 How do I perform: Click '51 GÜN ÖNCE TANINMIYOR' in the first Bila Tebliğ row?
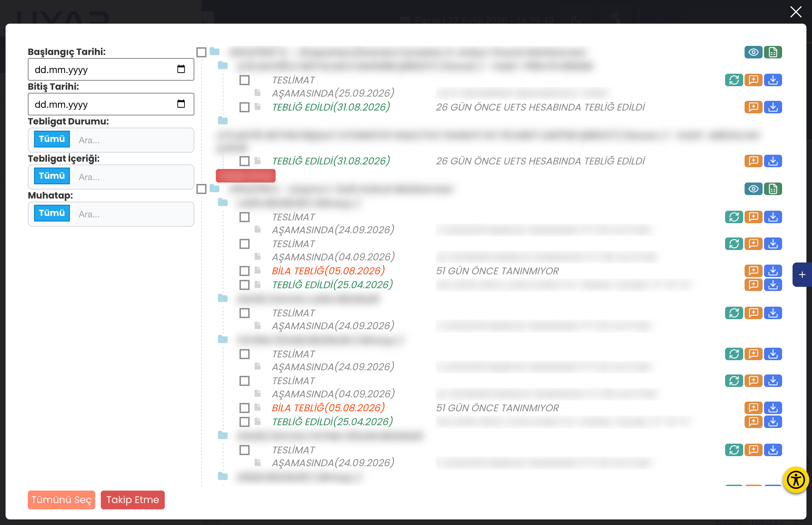click(497, 271)
